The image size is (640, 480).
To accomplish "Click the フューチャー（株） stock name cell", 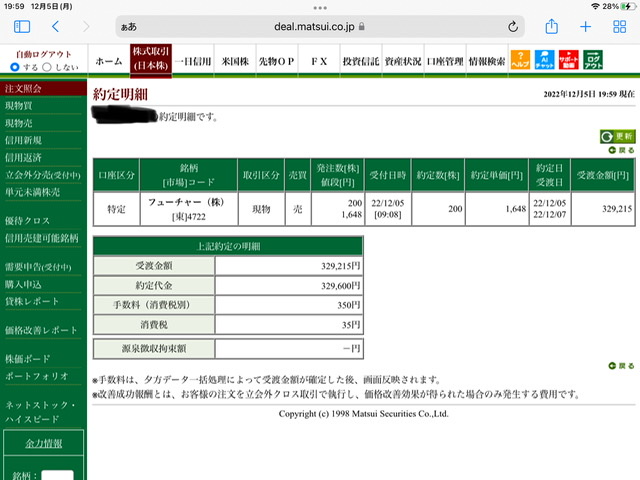I will click(x=189, y=209).
